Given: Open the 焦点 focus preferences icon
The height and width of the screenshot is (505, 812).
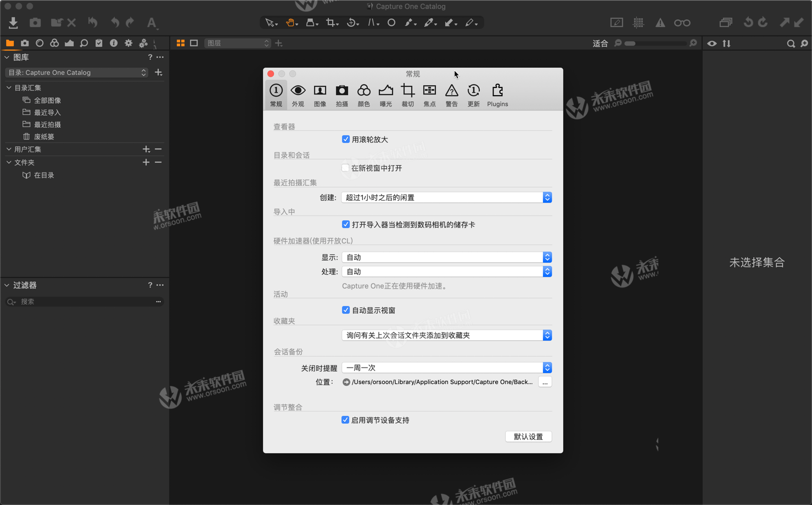Looking at the screenshot, I should 429,95.
